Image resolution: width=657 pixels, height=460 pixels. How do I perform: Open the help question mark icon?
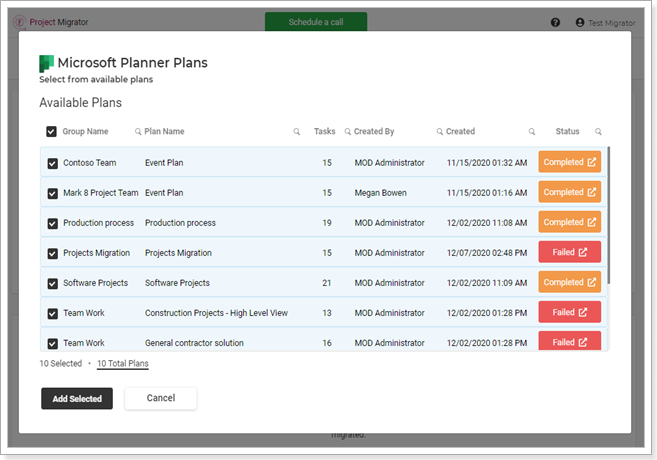pyautogui.click(x=555, y=22)
